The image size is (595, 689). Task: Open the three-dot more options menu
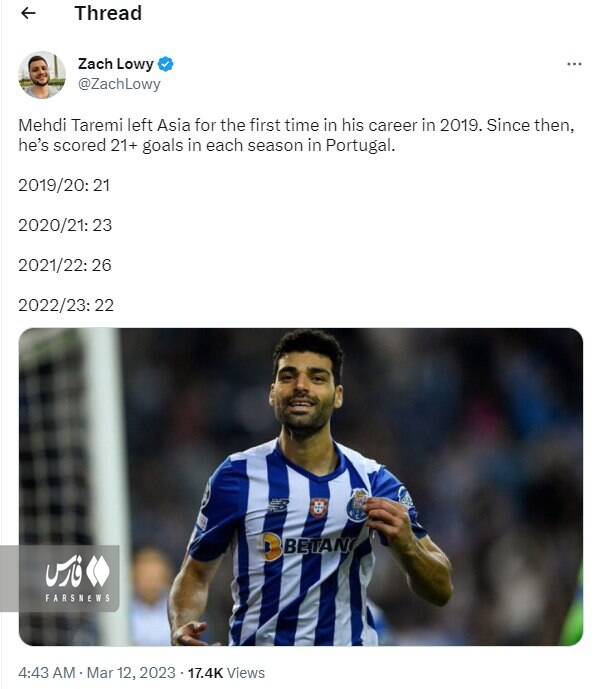coord(574,64)
